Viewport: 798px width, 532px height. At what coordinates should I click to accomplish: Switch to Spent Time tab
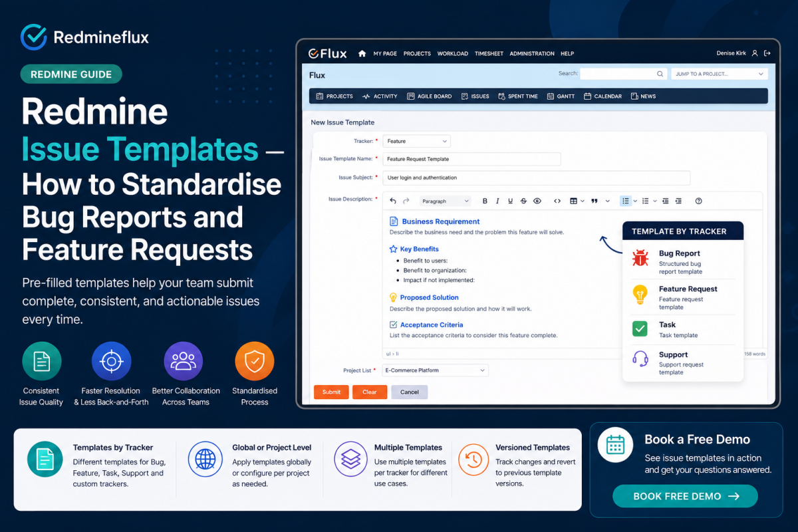517,96
